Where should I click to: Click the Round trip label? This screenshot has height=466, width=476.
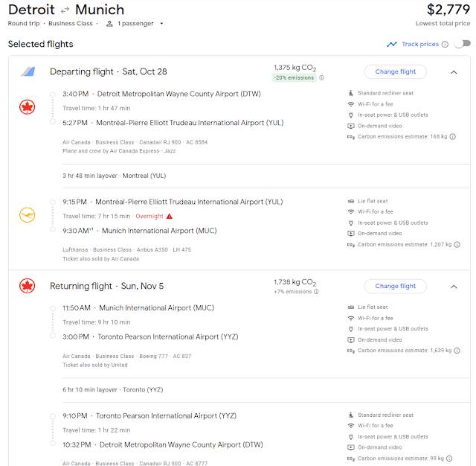(24, 23)
